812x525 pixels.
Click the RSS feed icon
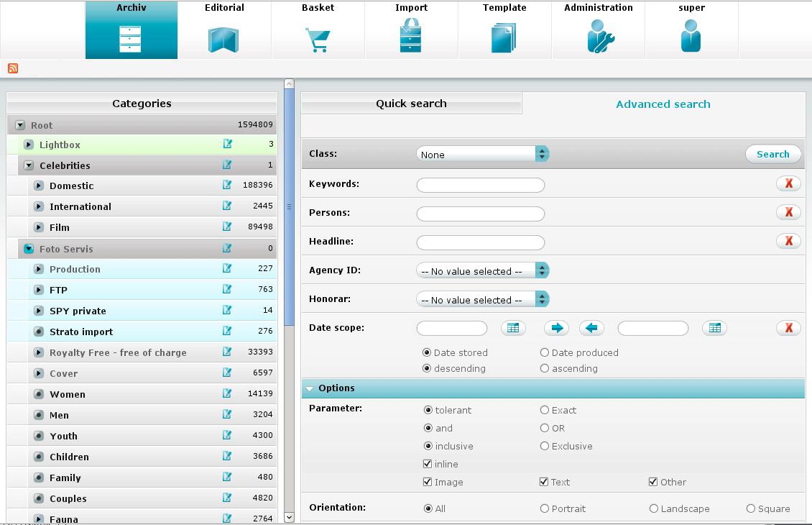click(13, 68)
